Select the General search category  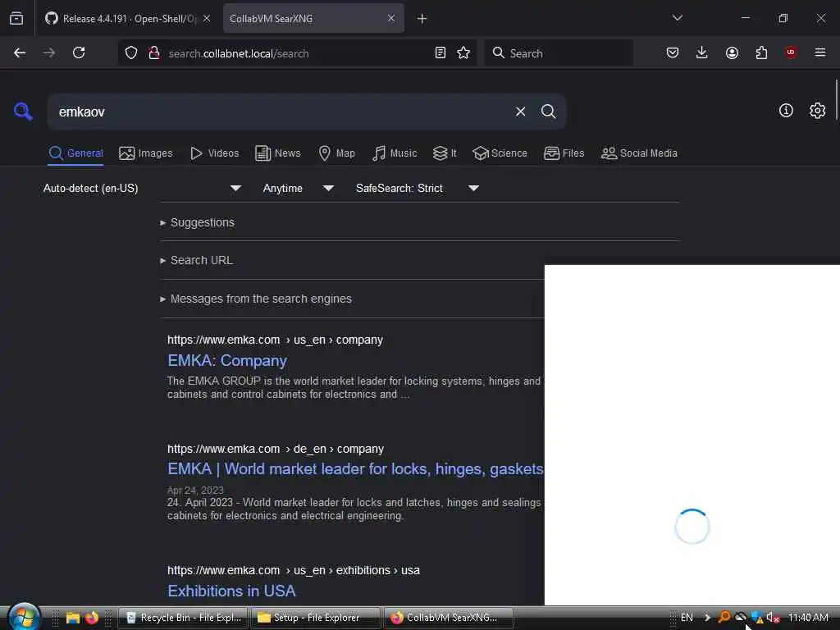pos(75,153)
